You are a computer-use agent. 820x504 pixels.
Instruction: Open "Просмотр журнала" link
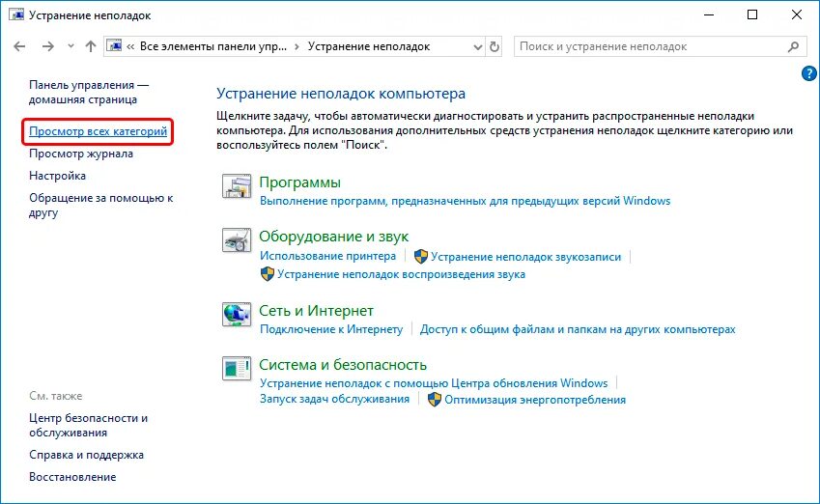[81, 154]
